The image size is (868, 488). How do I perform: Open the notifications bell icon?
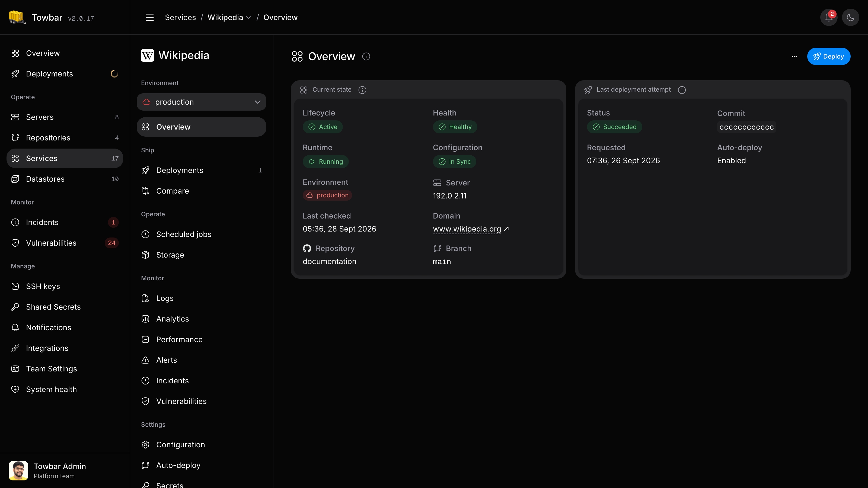click(829, 18)
